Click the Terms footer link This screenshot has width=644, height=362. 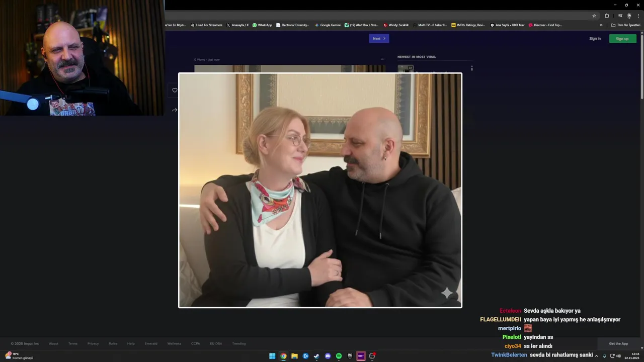pos(73,343)
